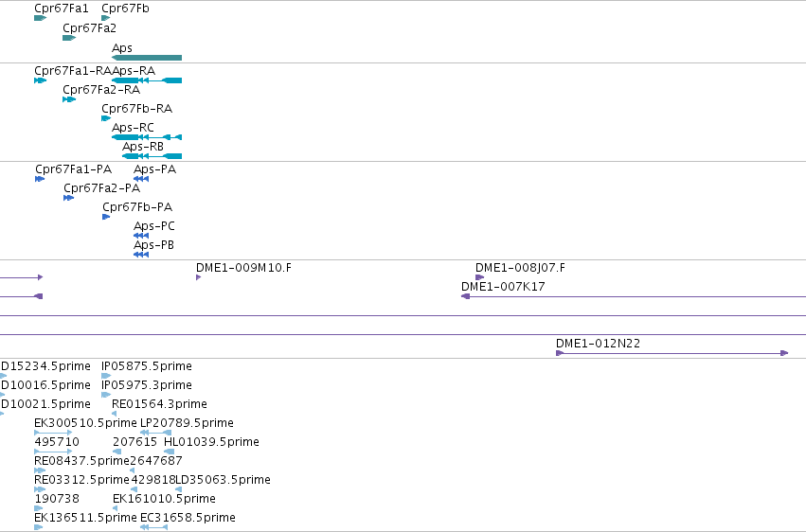Image resolution: width=806 pixels, height=532 pixels.
Task: Select the Cpr67Fa2 gene label
Action: point(89,28)
